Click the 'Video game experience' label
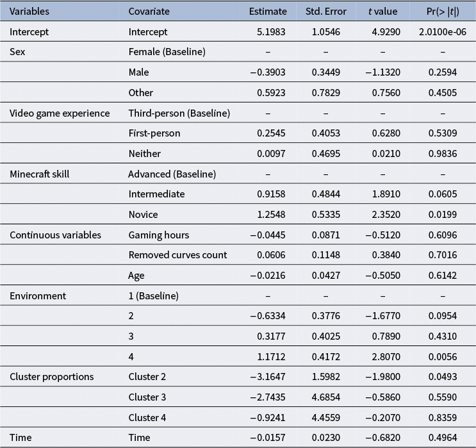476x448 pixels. pos(60,113)
